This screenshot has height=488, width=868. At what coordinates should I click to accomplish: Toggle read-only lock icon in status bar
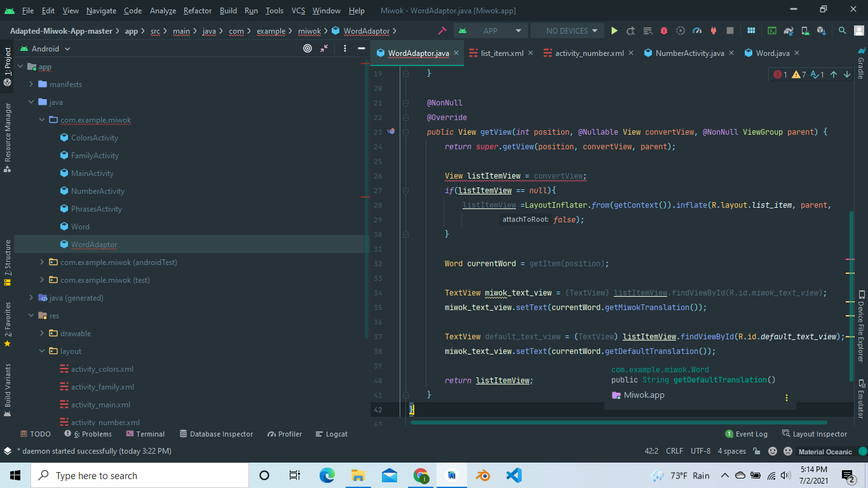[757, 451]
